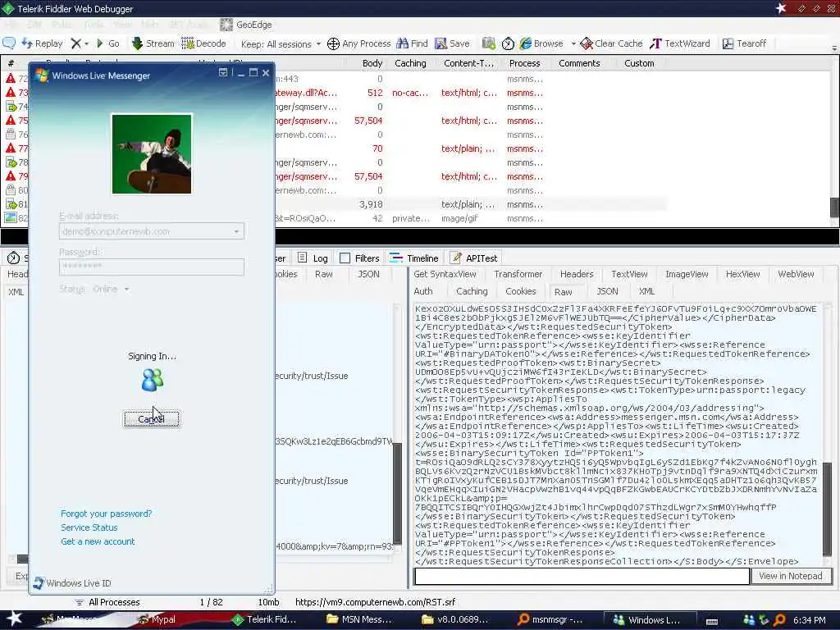Image resolution: width=840 pixels, height=630 pixels.
Task: Click the Any Process target icon
Action: pos(333,43)
